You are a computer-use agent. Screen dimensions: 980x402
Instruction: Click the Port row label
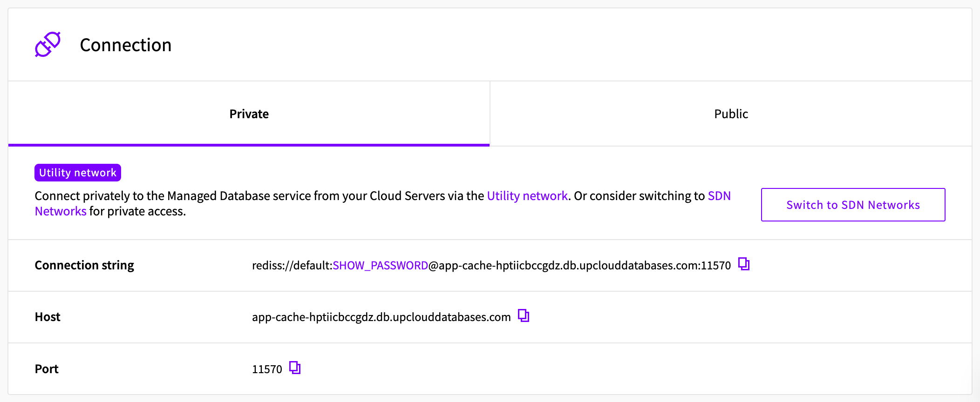pyautogui.click(x=47, y=369)
